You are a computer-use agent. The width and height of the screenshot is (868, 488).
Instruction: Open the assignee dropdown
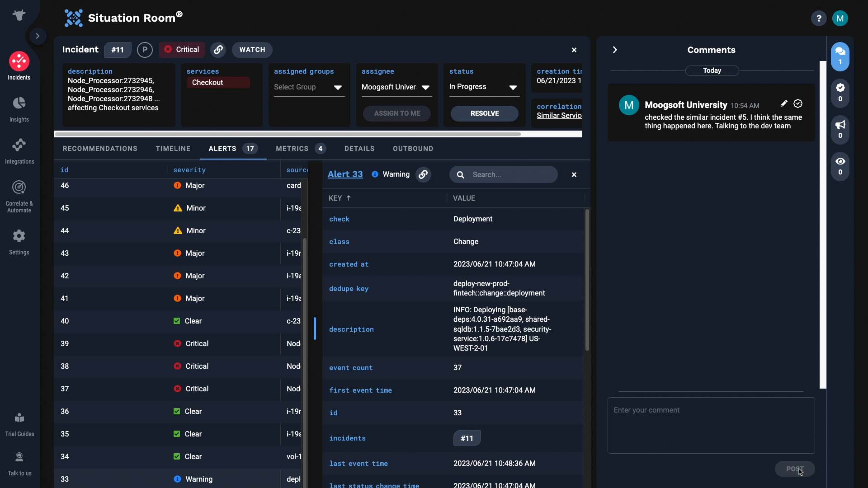click(396, 87)
